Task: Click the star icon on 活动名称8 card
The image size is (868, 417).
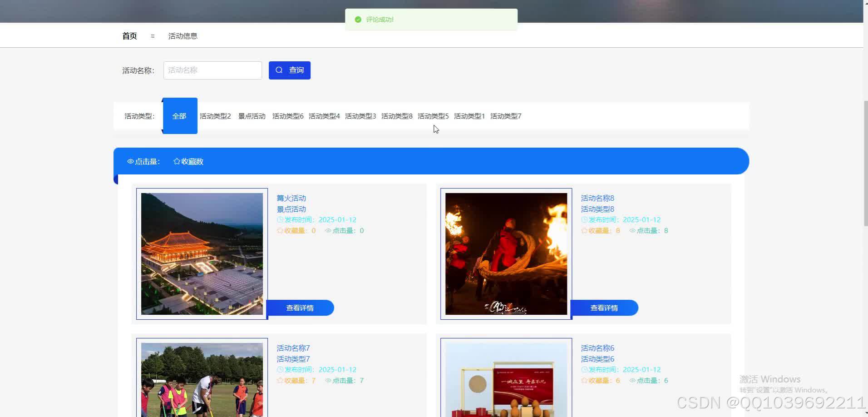Action: 584,231
